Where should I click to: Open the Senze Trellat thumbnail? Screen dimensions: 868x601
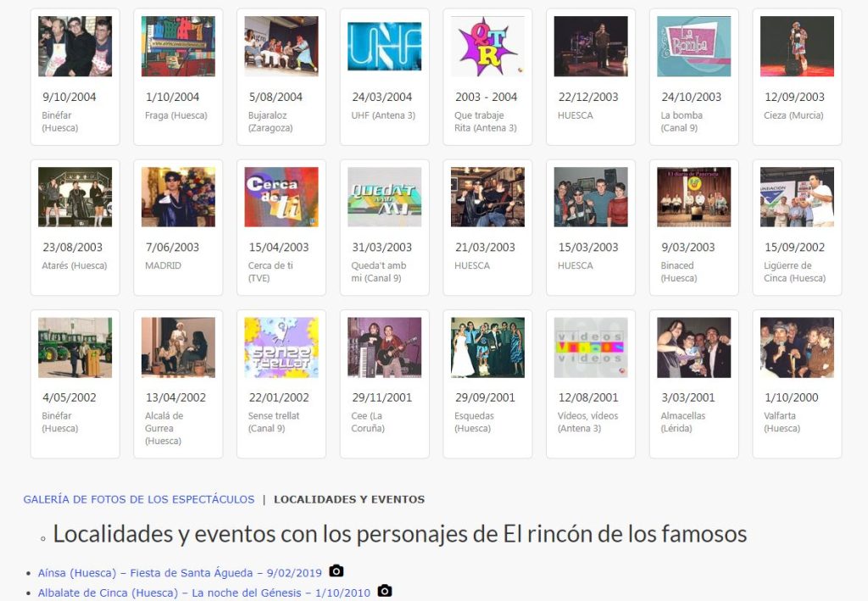point(281,348)
